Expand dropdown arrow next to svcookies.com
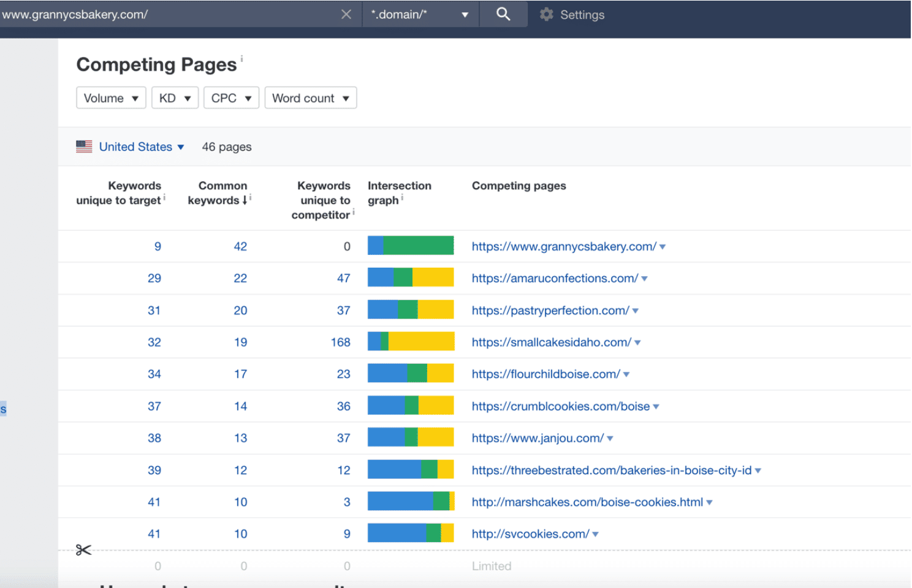Viewport: 912px width, 588px height. point(596,534)
